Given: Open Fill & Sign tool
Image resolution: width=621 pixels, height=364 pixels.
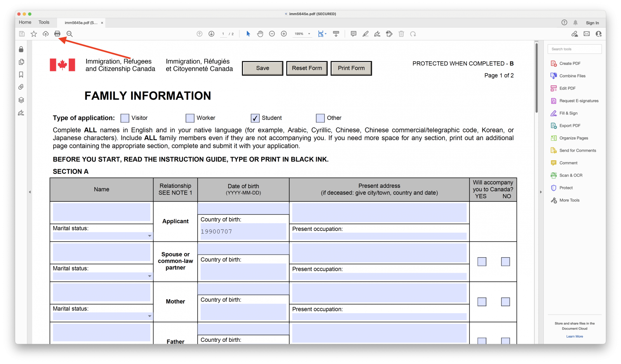Looking at the screenshot, I should coord(564,113).
